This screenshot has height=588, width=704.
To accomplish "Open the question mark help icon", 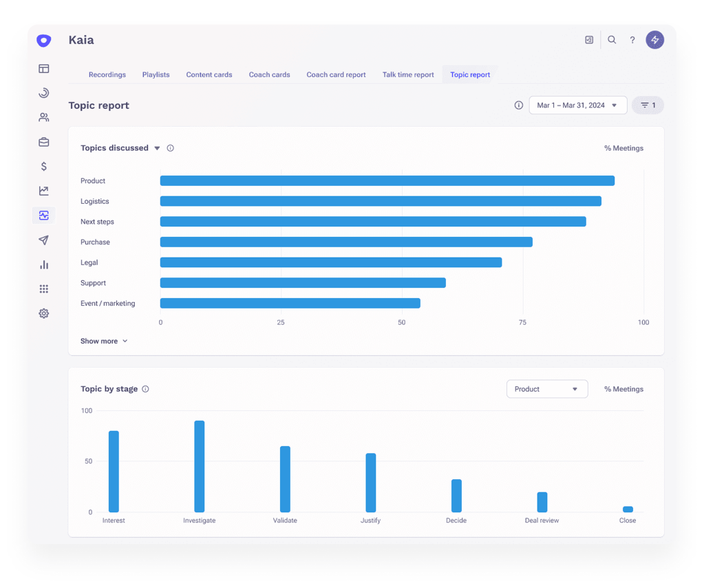I will coord(632,40).
